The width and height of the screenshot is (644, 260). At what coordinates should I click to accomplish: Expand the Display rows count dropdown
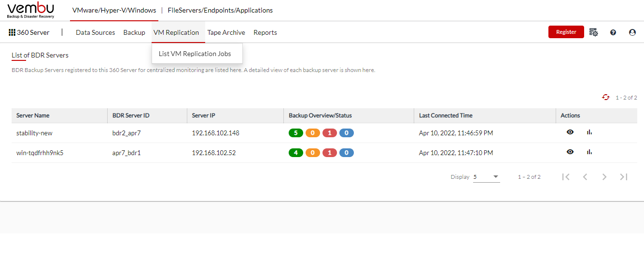(486, 177)
